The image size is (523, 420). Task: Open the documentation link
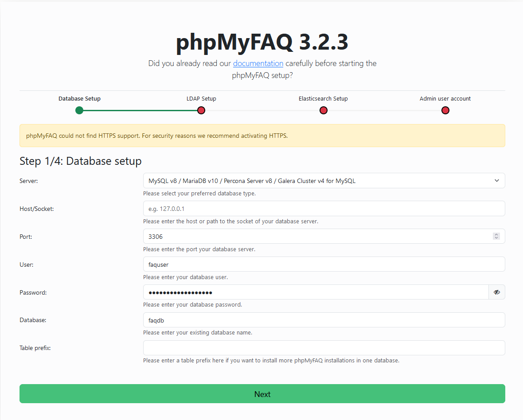(x=258, y=63)
